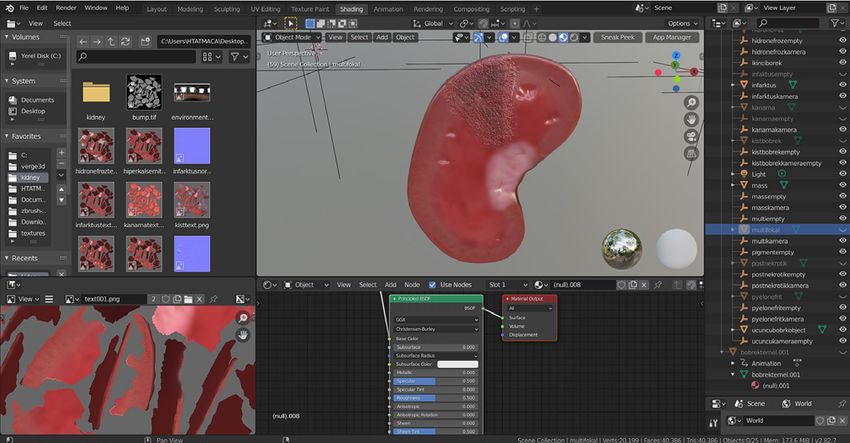Open the Render menu
The image size is (850, 443).
tap(66, 8)
